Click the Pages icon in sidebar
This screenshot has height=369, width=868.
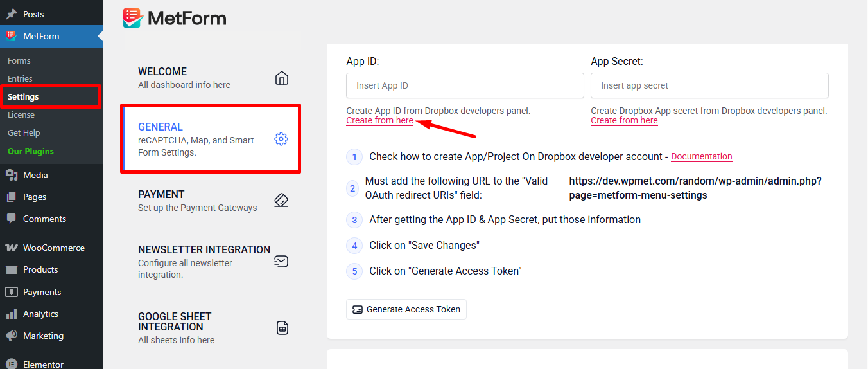pos(12,197)
